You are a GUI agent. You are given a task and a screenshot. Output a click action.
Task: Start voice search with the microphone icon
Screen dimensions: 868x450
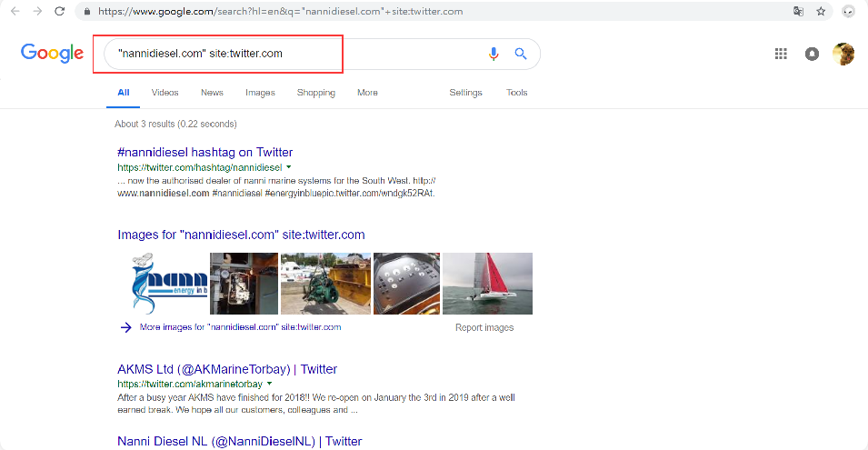[494, 54]
